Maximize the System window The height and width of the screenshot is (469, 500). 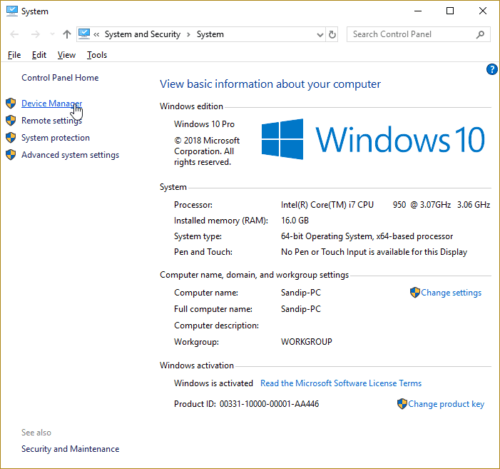pos(450,11)
